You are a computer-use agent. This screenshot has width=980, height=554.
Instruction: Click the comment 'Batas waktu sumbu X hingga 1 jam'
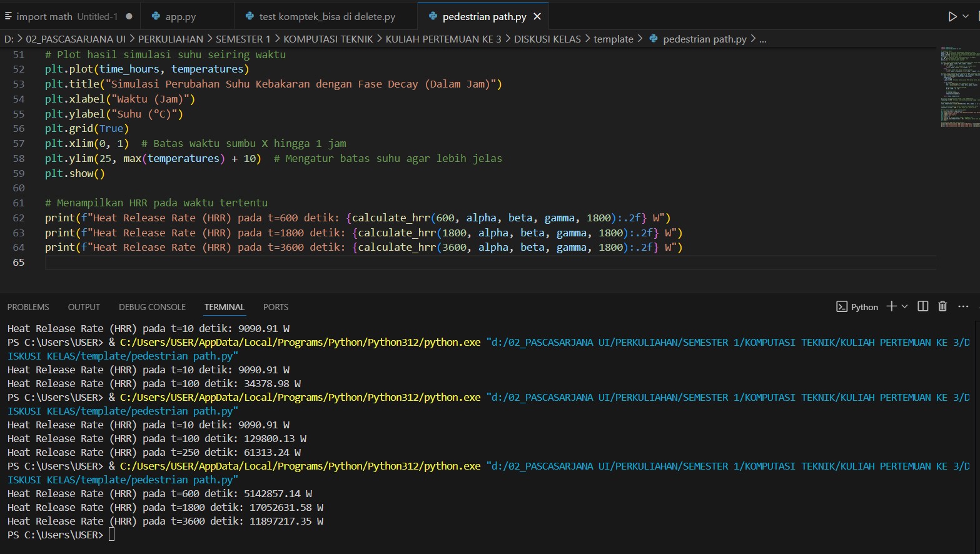coord(244,144)
